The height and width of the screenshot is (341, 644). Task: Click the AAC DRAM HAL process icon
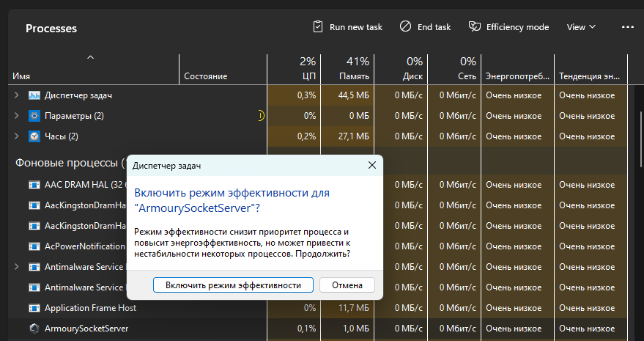pyautogui.click(x=34, y=185)
